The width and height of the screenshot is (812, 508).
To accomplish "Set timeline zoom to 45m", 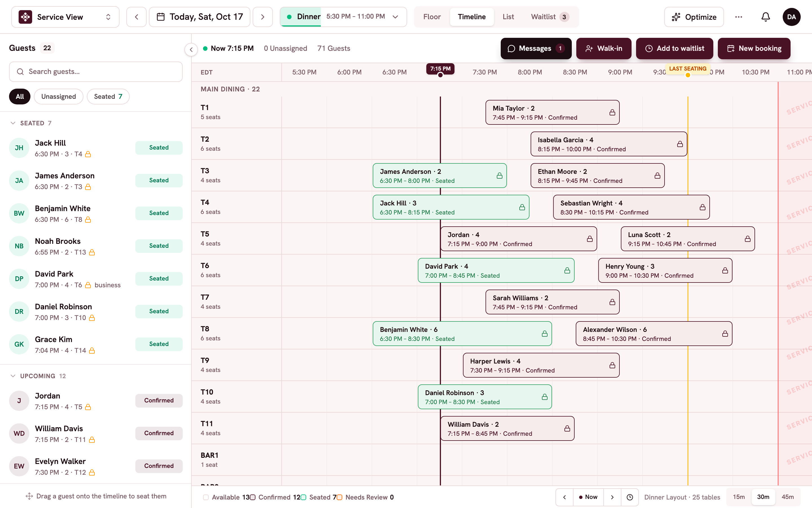I will (787, 497).
